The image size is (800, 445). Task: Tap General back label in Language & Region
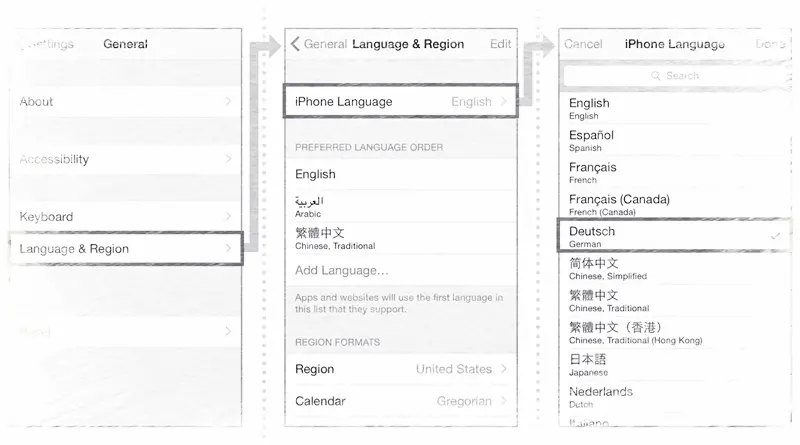pyautogui.click(x=325, y=44)
